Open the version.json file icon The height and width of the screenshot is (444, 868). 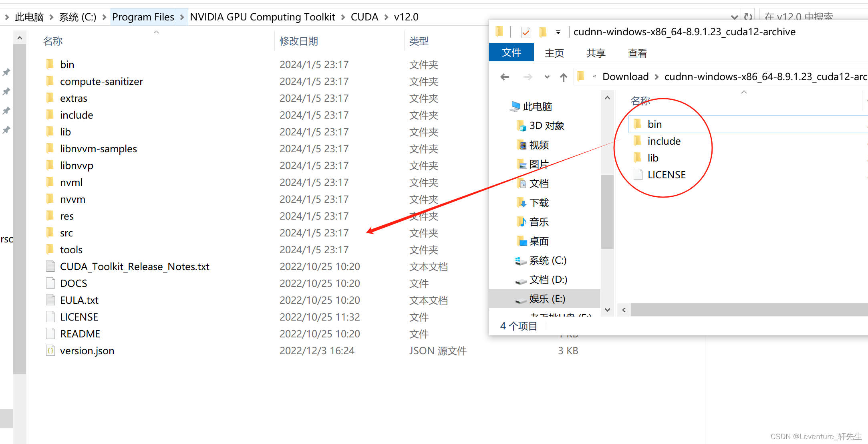pyautogui.click(x=50, y=351)
